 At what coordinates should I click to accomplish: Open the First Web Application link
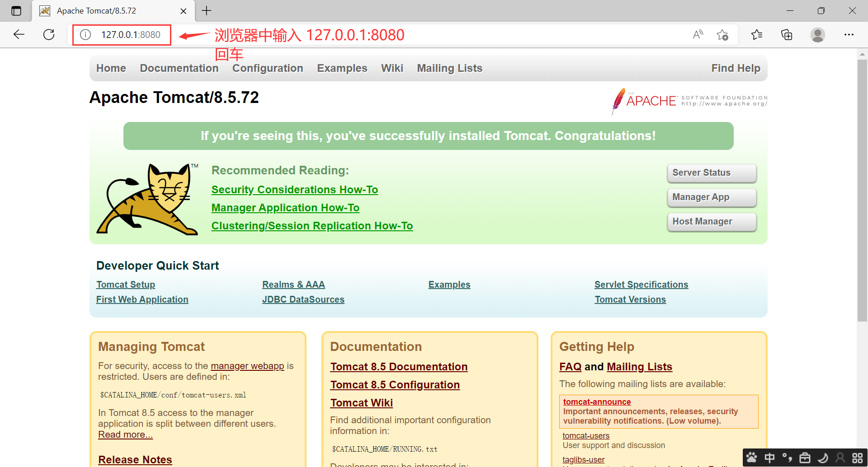142,299
